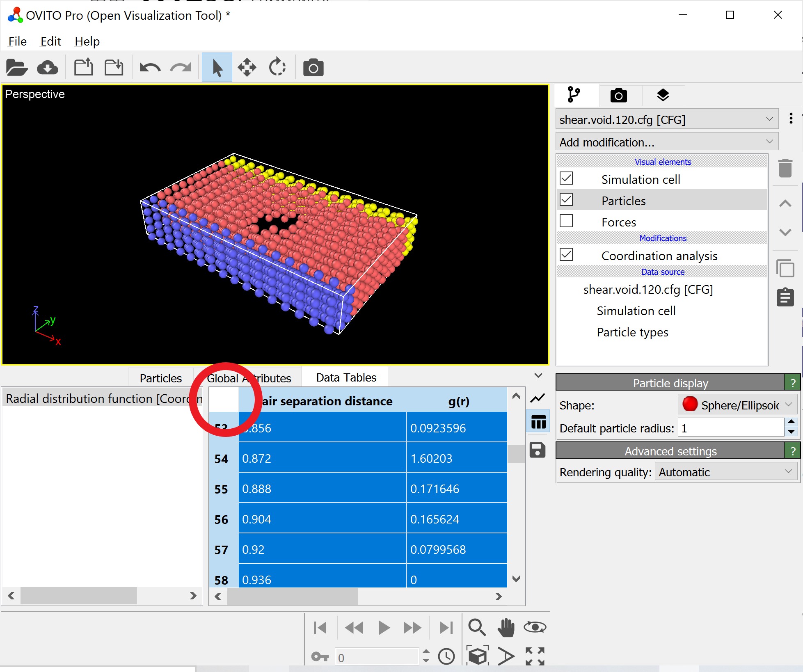Viewport: 803px width, 672px height.
Task: Enable the Forces visual element checkbox
Action: [566, 221]
